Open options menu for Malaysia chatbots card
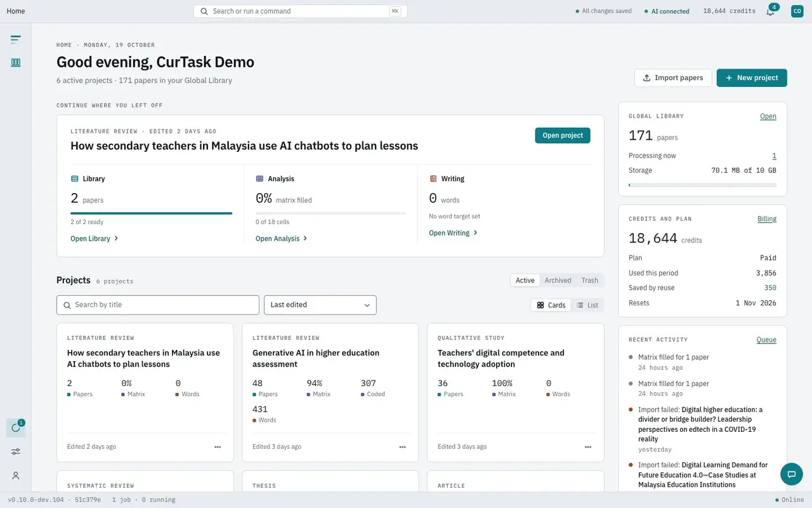Screen dimensions: 812x508 click(x=218, y=447)
